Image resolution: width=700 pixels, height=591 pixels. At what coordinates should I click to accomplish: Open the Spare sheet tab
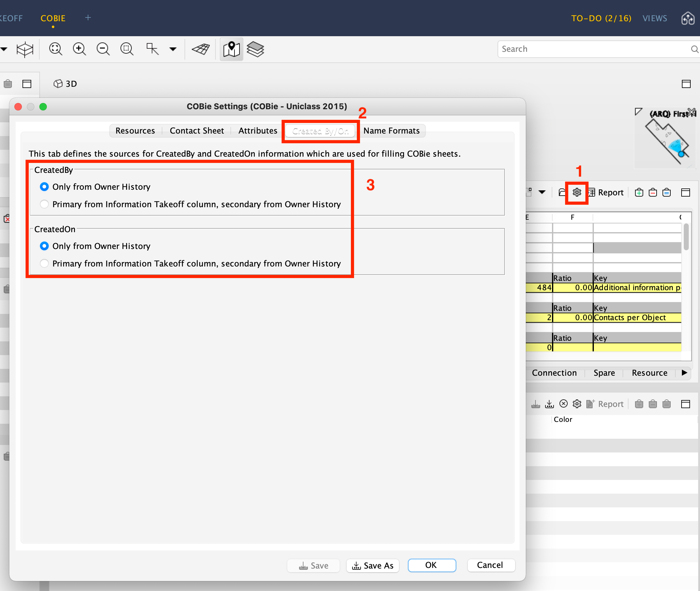604,373
